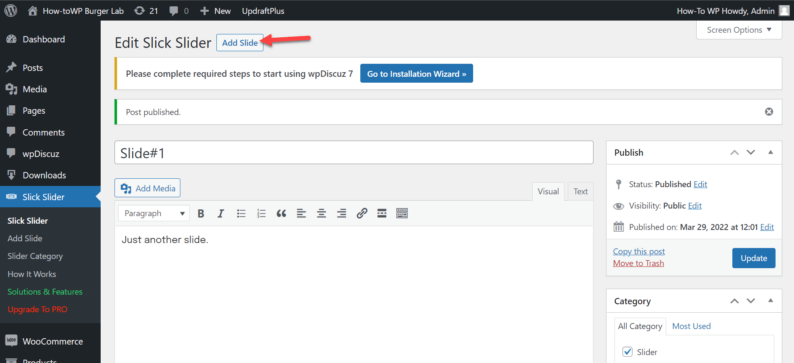Screen dimensions: 794x363
Task: Click Go to Installation Wizard button
Action: [416, 73]
